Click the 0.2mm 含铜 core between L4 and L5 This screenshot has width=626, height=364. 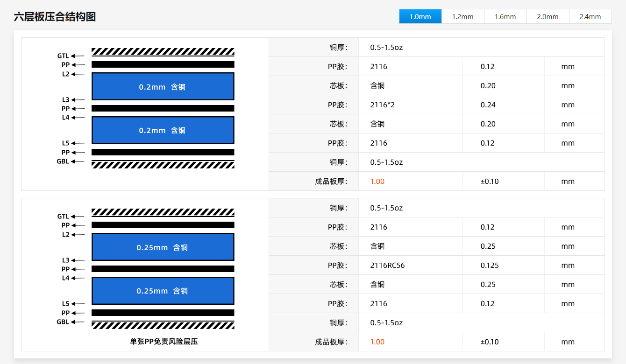click(163, 130)
